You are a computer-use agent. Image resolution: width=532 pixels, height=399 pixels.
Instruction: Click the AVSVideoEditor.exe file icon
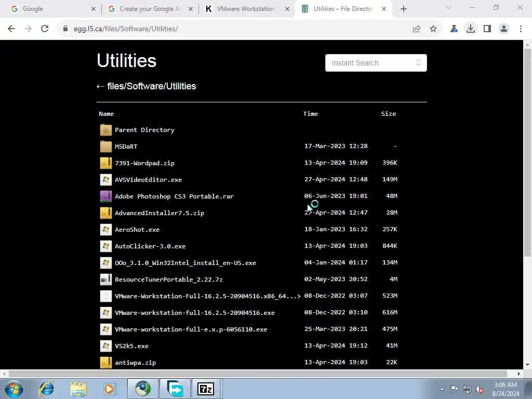pyautogui.click(x=106, y=180)
